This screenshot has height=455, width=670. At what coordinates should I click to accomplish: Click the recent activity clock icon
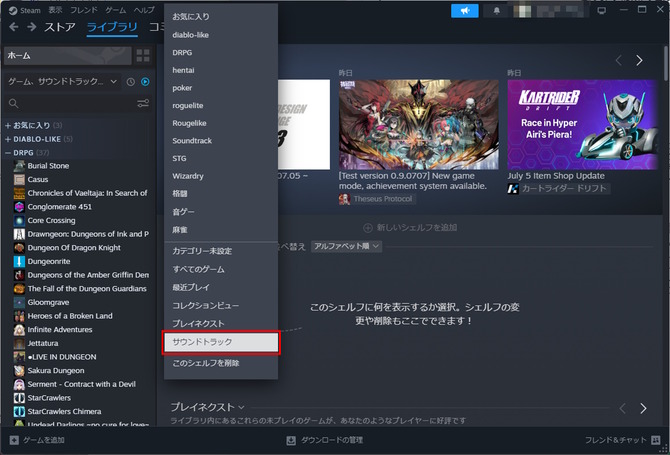130,81
